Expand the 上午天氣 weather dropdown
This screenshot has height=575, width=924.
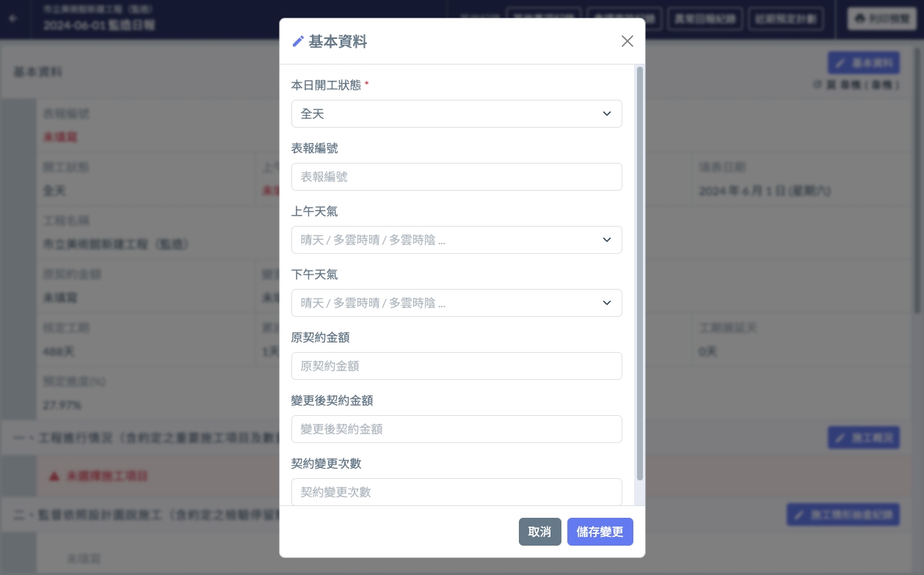[456, 240]
